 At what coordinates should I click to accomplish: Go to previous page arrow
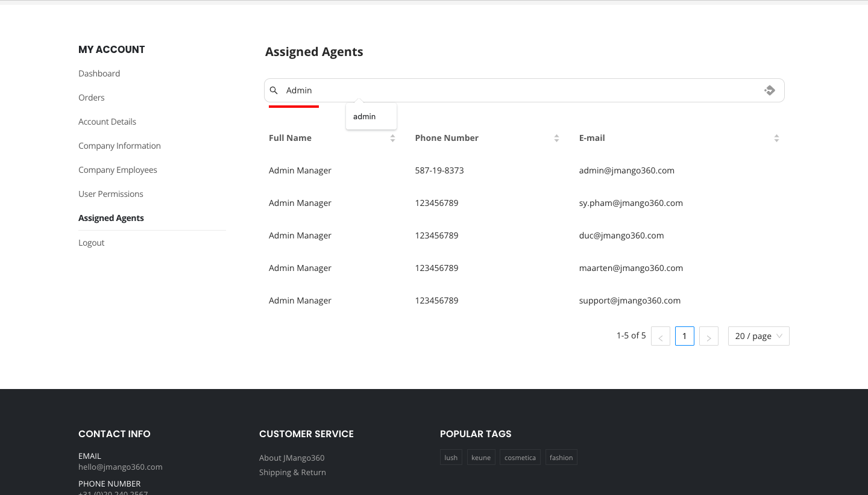coord(661,336)
